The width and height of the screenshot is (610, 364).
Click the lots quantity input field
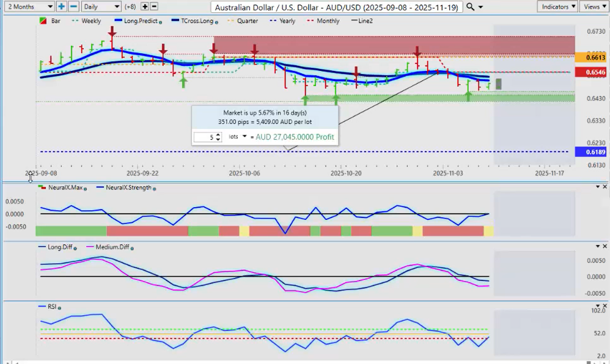[x=204, y=137]
